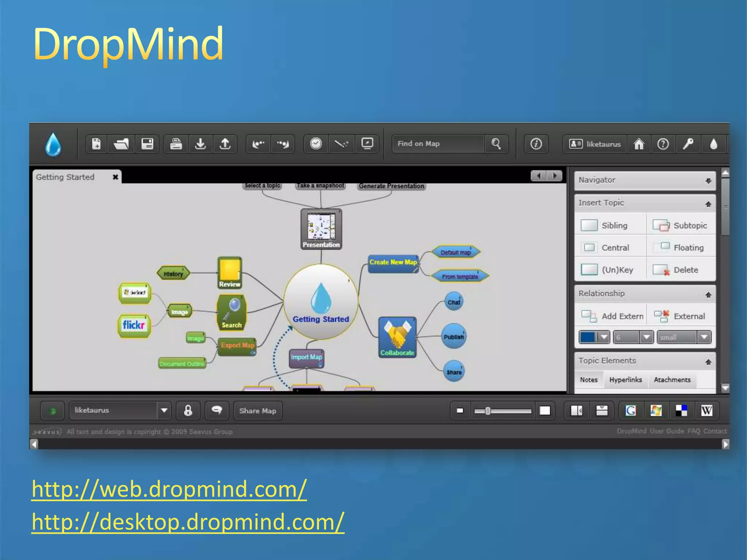Screen dimensions: 747x560
Task: Click the External relationship button
Action: click(681, 316)
